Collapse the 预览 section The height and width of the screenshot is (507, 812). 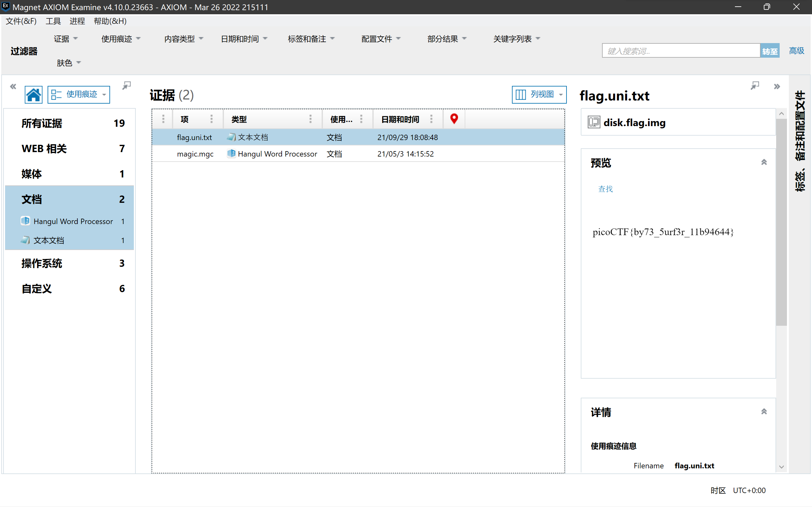(764, 162)
